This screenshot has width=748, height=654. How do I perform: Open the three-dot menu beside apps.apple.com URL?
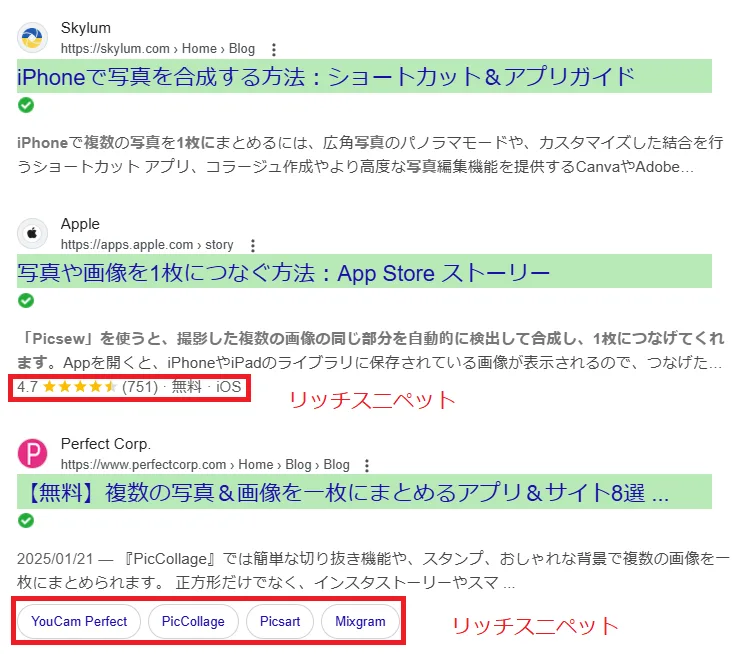[253, 246]
